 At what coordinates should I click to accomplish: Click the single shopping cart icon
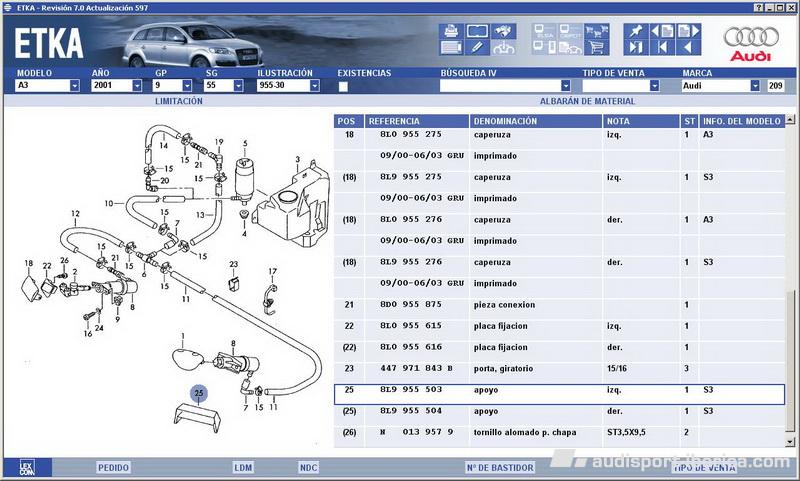pos(596,47)
